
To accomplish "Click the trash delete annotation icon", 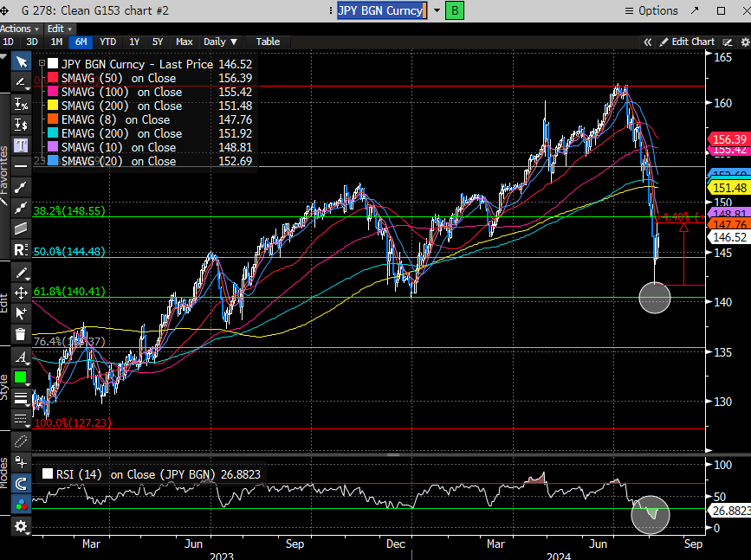I will pos(21,334).
